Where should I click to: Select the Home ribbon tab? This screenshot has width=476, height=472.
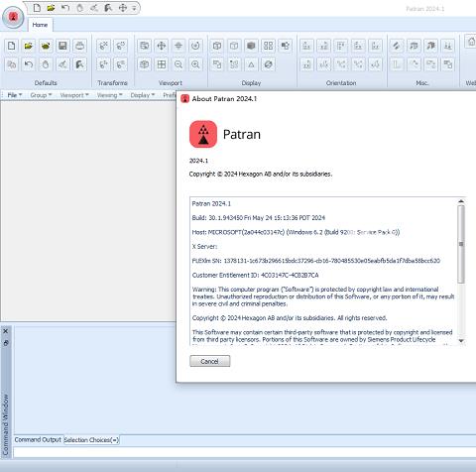pyautogui.click(x=40, y=25)
